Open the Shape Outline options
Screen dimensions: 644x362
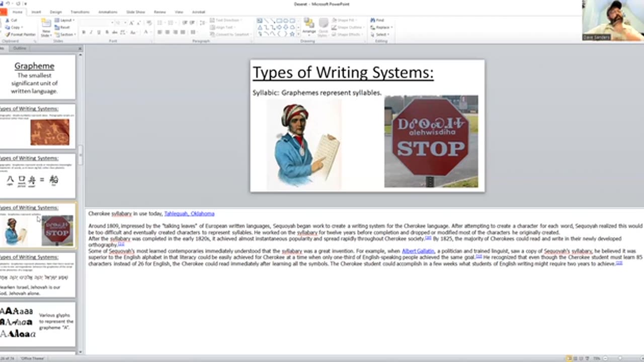point(347,27)
